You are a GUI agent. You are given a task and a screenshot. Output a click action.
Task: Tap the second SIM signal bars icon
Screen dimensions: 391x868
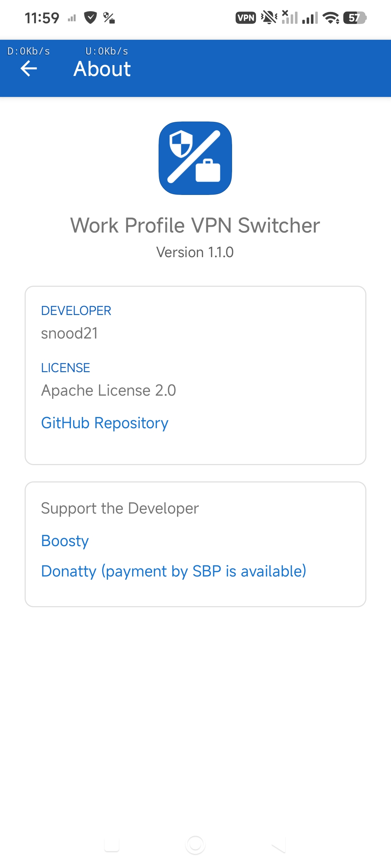[310, 18]
